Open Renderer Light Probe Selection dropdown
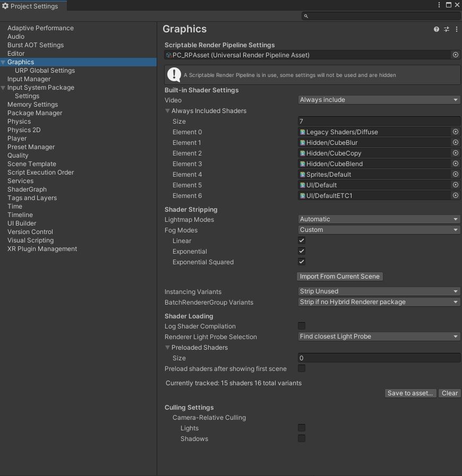Image resolution: width=462 pixels, height=476 pixels. (x=379, y=336)
